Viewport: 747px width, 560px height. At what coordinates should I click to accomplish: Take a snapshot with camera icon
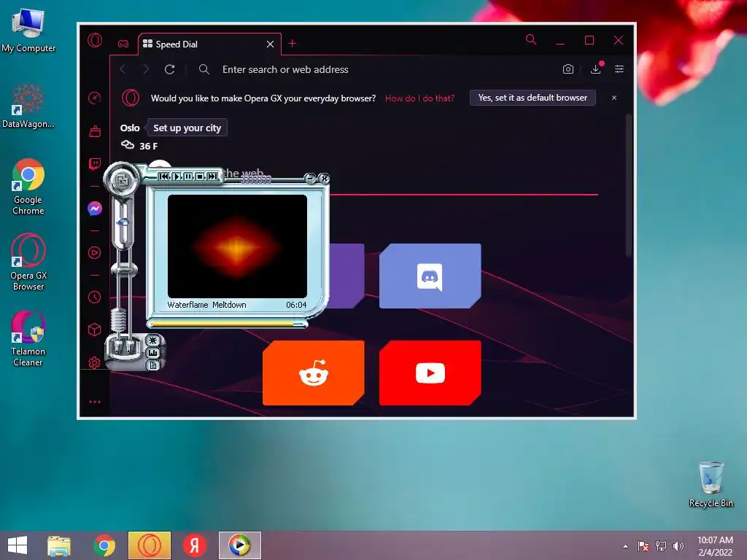tap(568, 69)
